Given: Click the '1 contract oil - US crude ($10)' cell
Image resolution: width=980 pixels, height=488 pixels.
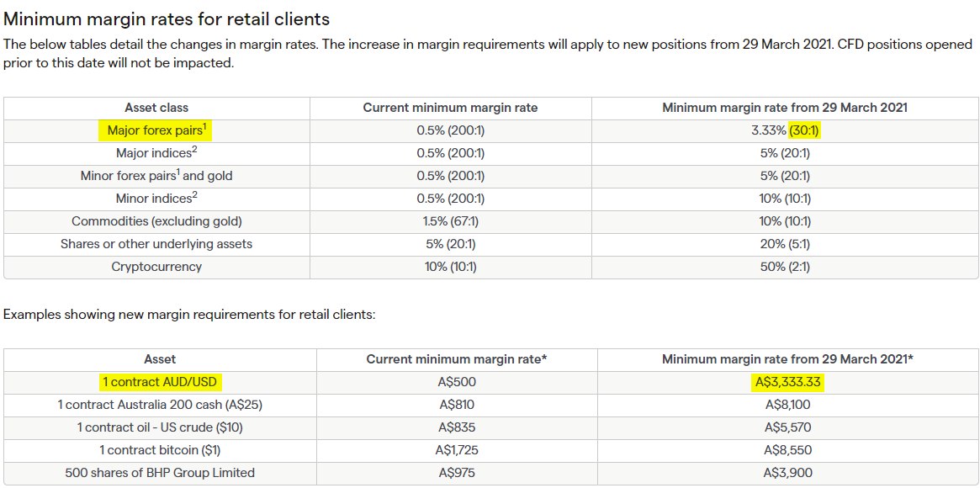Looking at the screenshot, I should pos(160,427).
